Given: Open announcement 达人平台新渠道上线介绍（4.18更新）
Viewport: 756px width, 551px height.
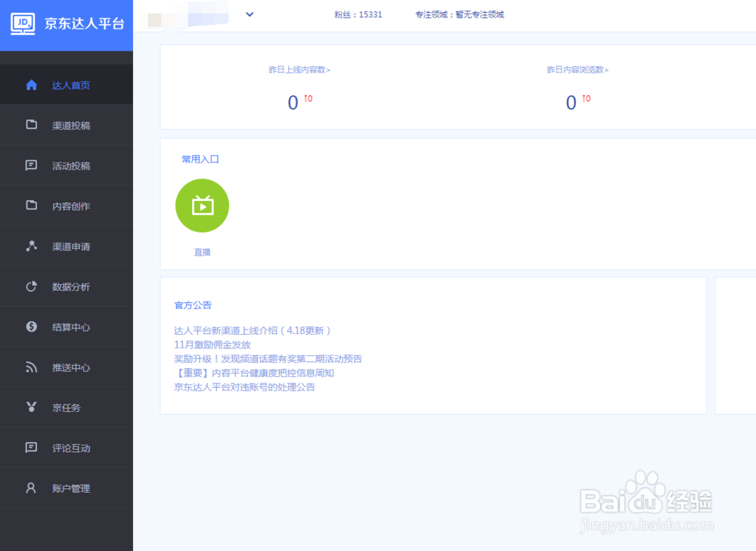Looking at the screenshot, I should (253, 331).
